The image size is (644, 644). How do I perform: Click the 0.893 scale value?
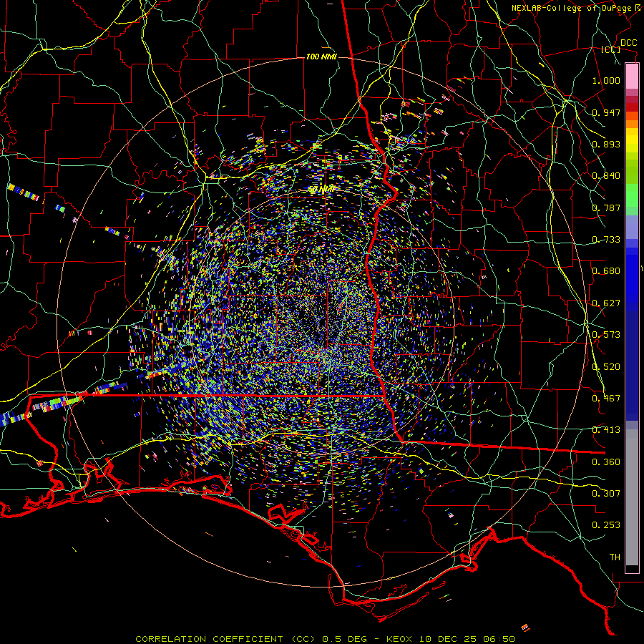[x=606, y=144]
